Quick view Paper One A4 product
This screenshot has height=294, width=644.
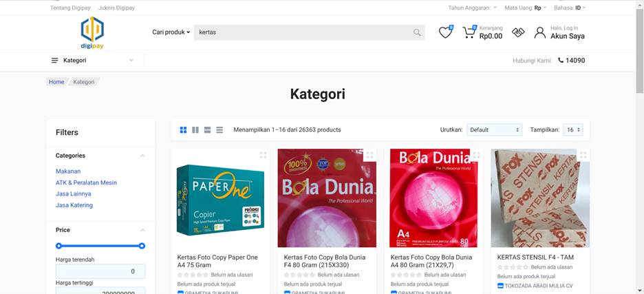264,155
